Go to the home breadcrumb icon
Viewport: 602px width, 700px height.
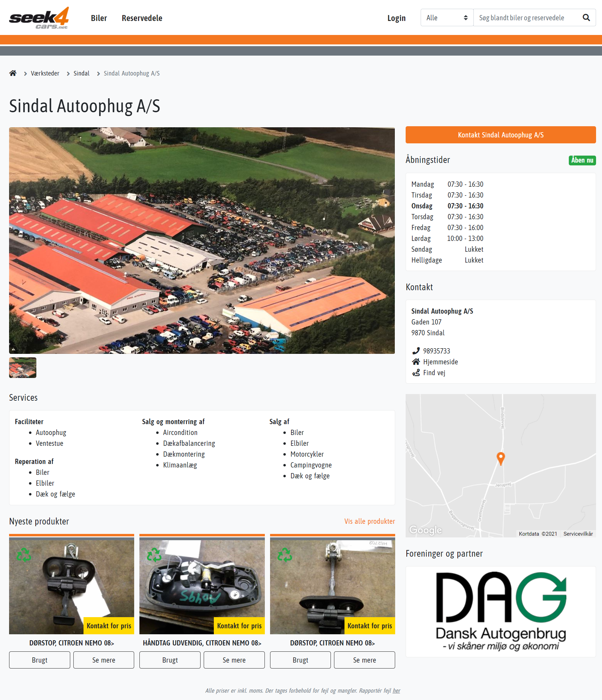tap(13, 73)
